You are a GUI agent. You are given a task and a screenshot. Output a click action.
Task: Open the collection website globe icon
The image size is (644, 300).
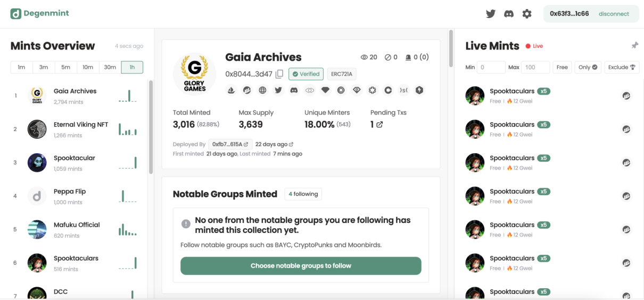pyautogui.click(x=262, y=90)
